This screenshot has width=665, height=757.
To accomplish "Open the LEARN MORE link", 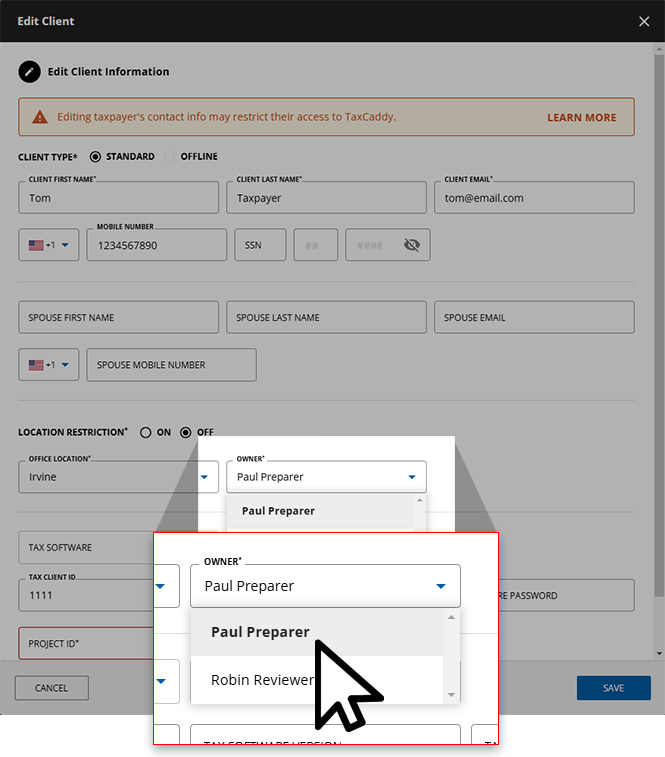I will 581,117.
